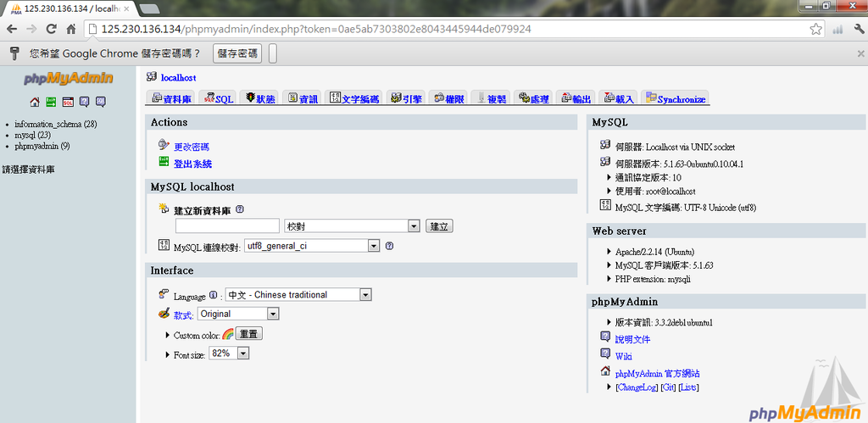Go back with the browser back arrow

click(x=12, y=30)
